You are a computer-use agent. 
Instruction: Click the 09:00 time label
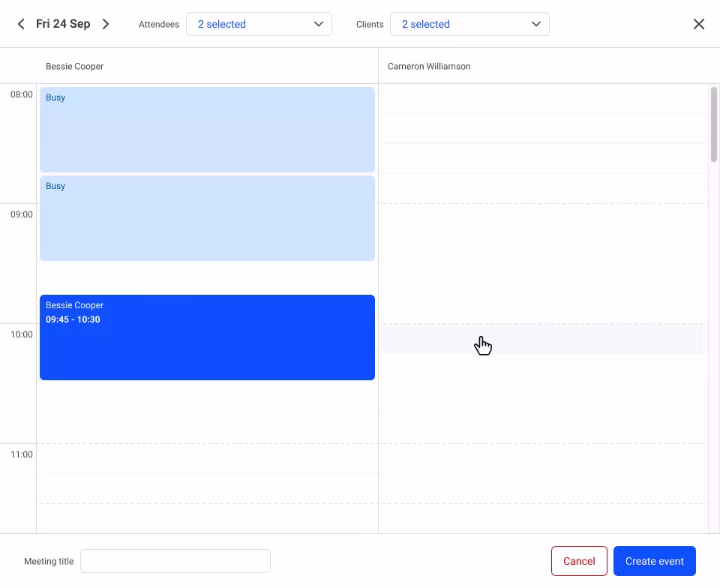pyautogui.click(x=22, y=214)
